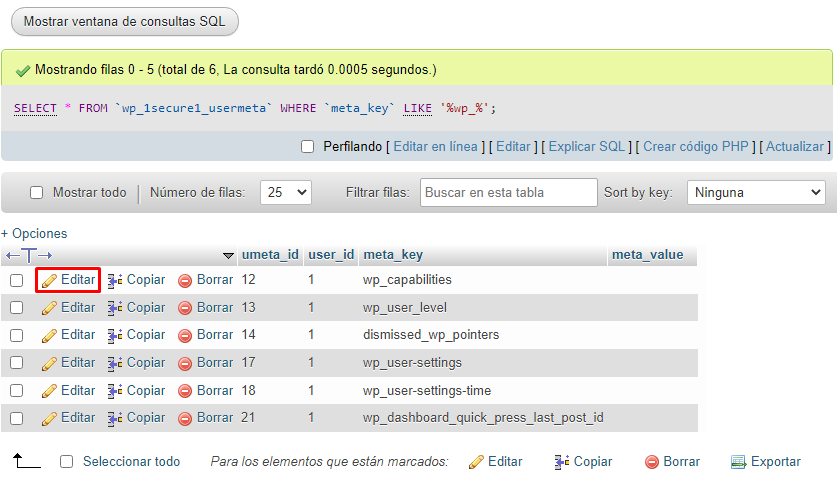The image size is (837, 481).
Task: Click the pencil Editar icon for wp_capabilities row
Action: [x=49, y=280]
